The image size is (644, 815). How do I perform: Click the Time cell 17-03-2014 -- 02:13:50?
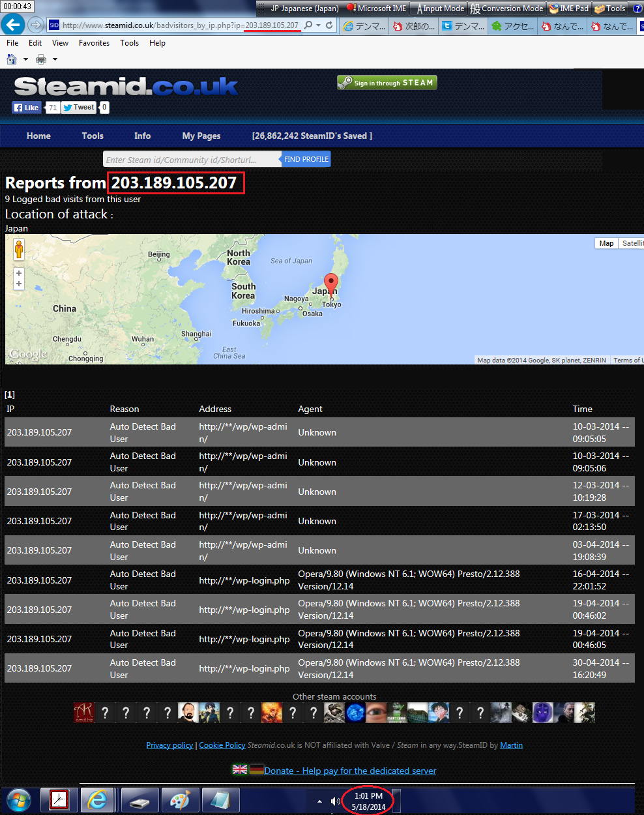point(600,521)
